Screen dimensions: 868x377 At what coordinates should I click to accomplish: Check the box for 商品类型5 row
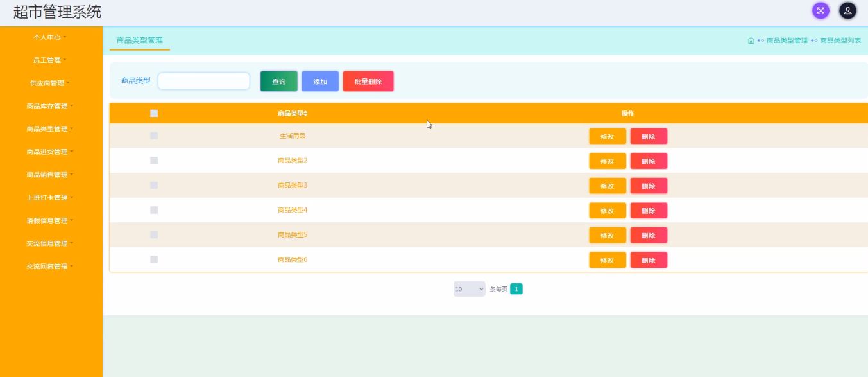[154, 234]
